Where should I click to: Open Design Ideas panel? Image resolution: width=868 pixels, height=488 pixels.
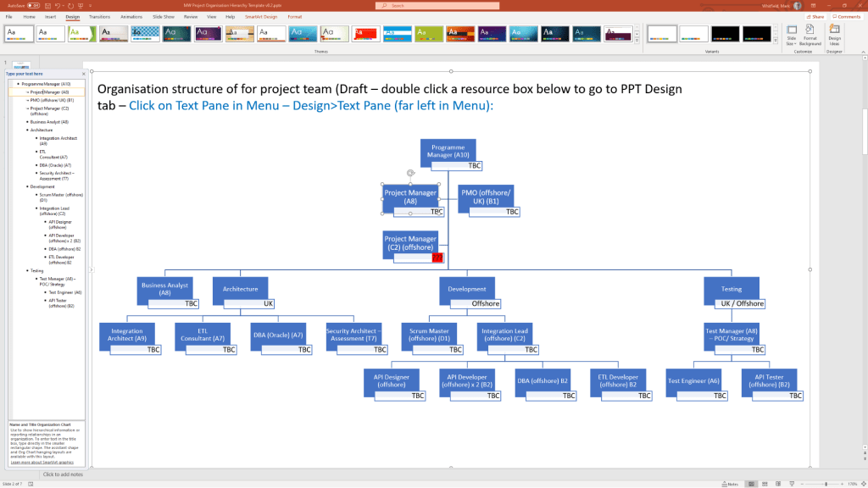(x=835, y=36)
